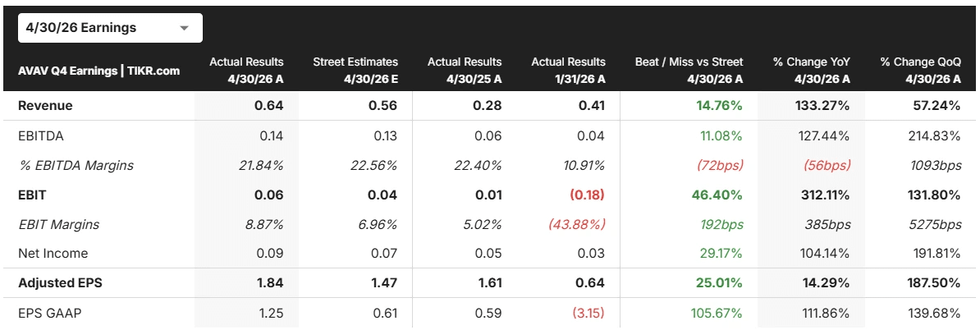Click the Revenue beat value 14.76%
This screenshot has width=980, height=330.
tap(719, 106)
